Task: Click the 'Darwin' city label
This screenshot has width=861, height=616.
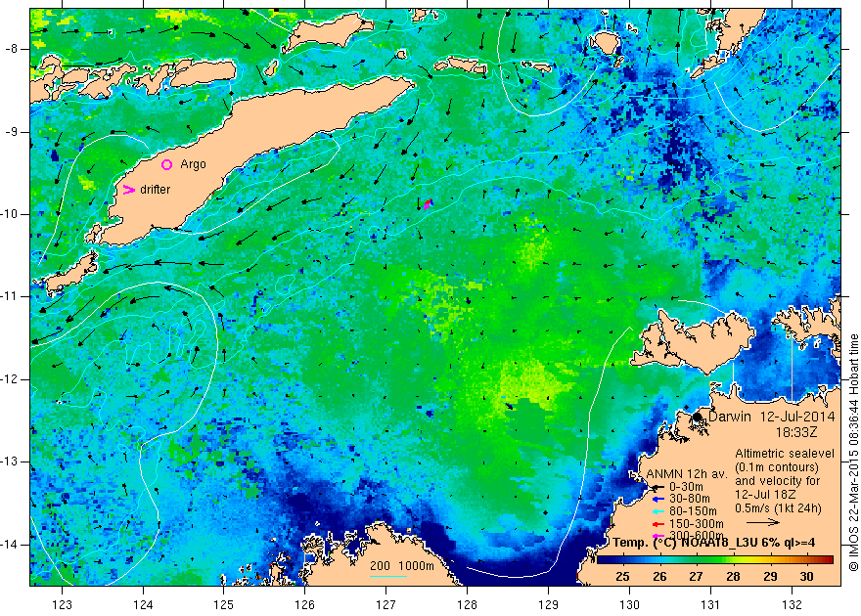Action: point(729,417)
